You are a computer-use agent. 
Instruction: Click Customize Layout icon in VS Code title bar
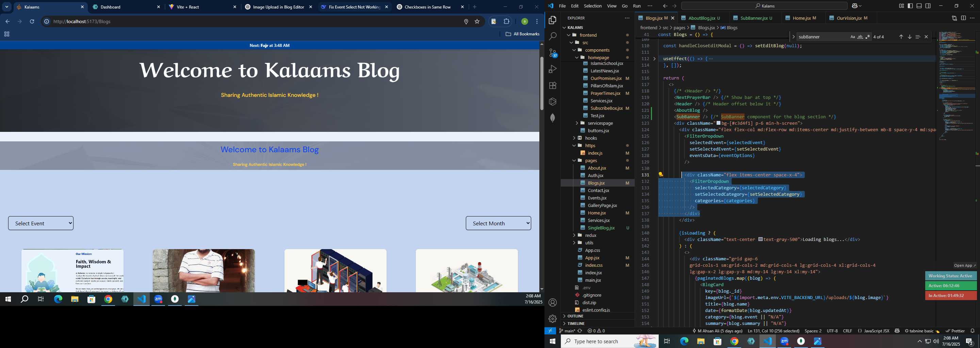pyautogui.click(x=901, y=6)
